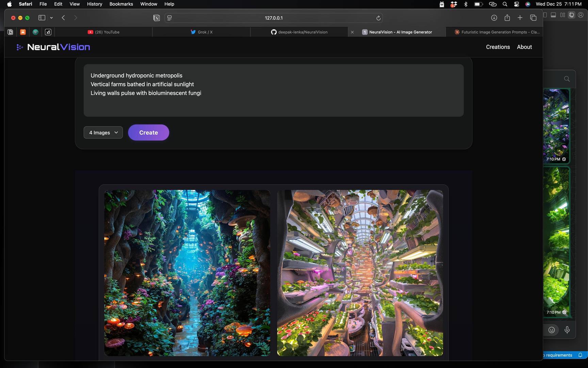This screenshot has width=588, height=368.
Task: Open the green vertical farm image in background window
Action: click(556, 242)
